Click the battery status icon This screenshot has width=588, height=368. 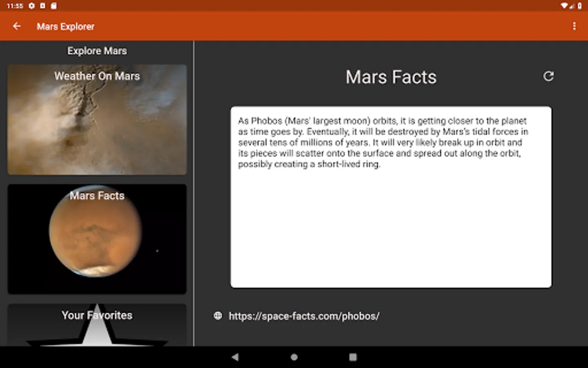pos(580,6)
